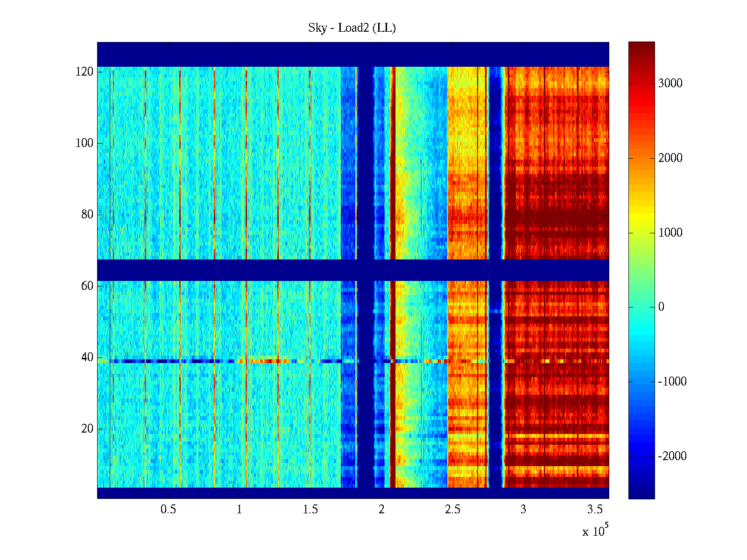The image size is (747, 560).
Task: Select the x-axis tick label 1.5
Action: 310,510
